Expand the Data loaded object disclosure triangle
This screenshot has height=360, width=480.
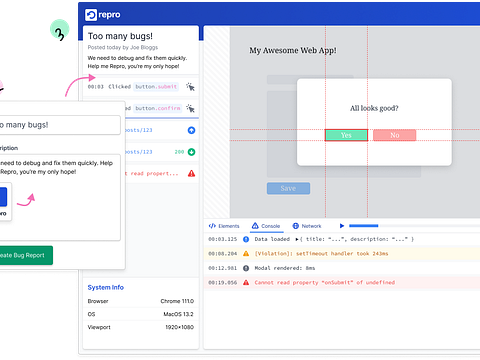click(297, 239)
